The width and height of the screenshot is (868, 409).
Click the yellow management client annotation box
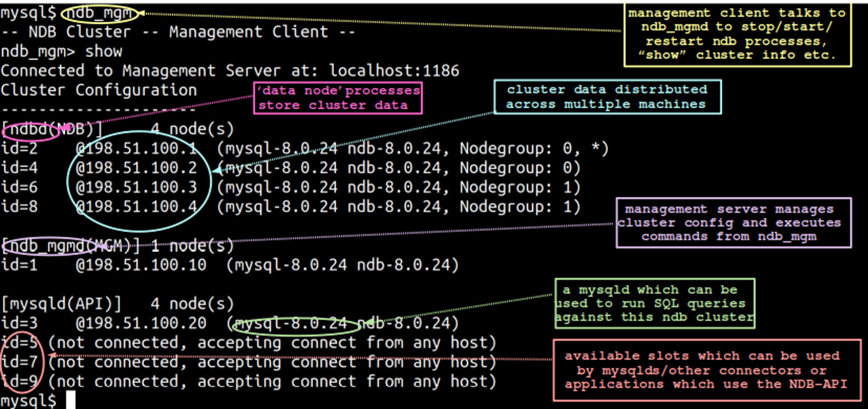pos(737,34)
